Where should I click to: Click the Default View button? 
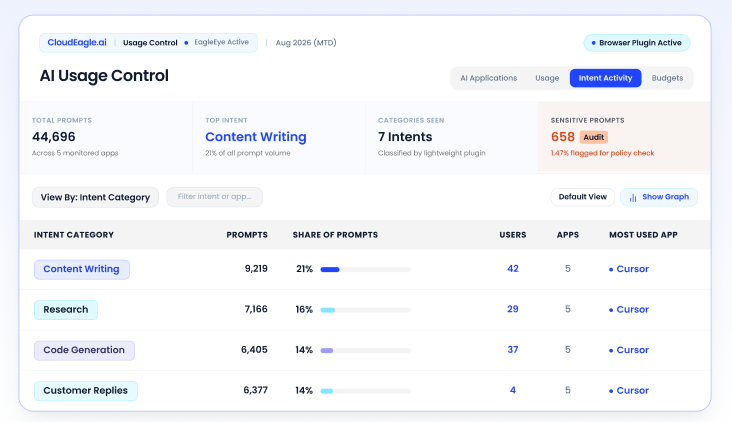coord(583,197)
